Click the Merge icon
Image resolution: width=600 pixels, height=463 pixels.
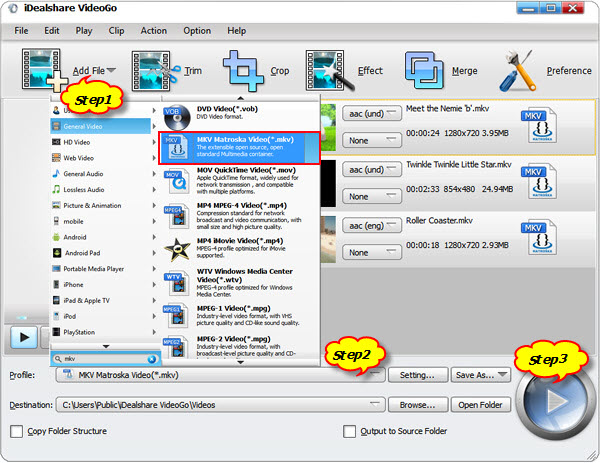click(x=424, y=70)
